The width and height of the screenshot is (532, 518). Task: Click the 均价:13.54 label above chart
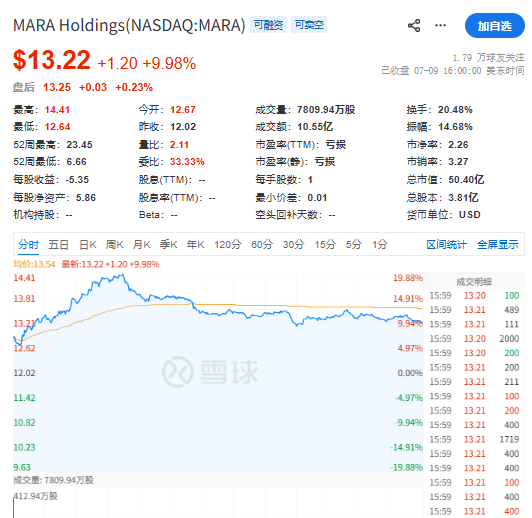[x=34, y=264]
